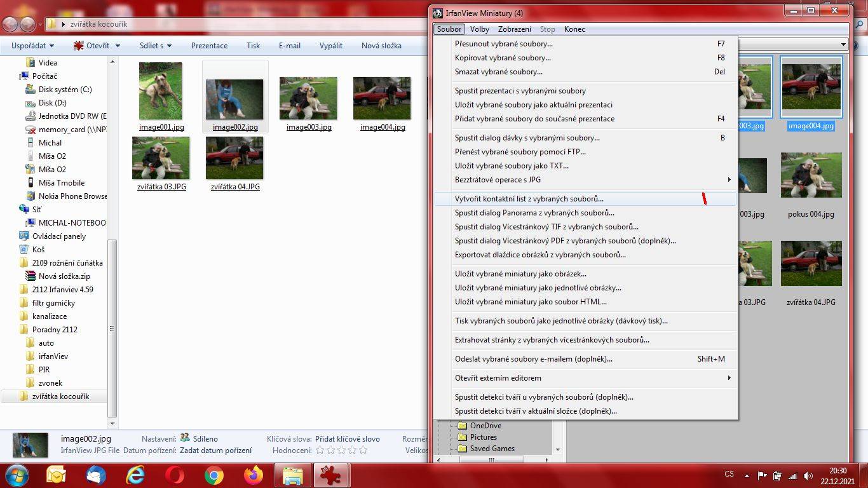Open the volume speaker tray icon
The height and width of the screenshot is (488, 868).
point(808,475)
